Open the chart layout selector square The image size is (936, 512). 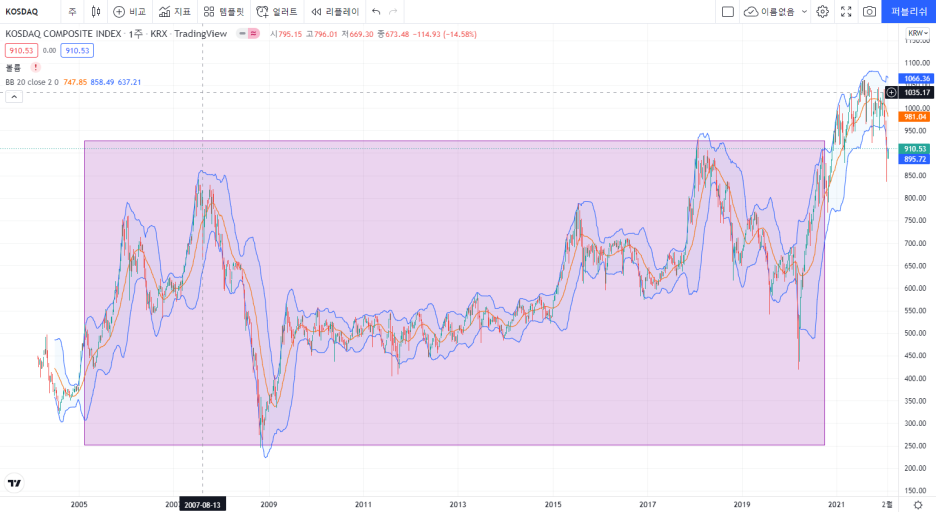(x=728, y=11)
